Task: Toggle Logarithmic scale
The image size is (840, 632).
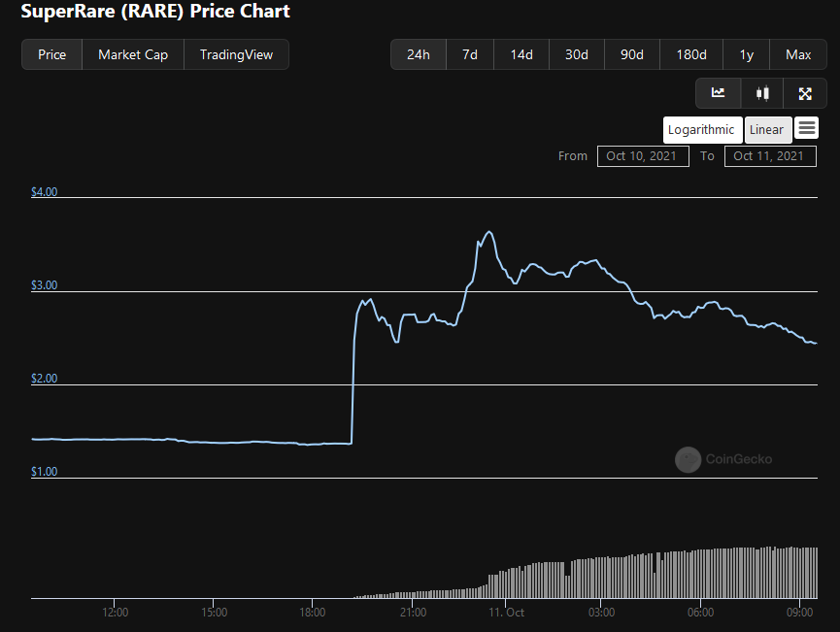Action: [x=702, y=130]
